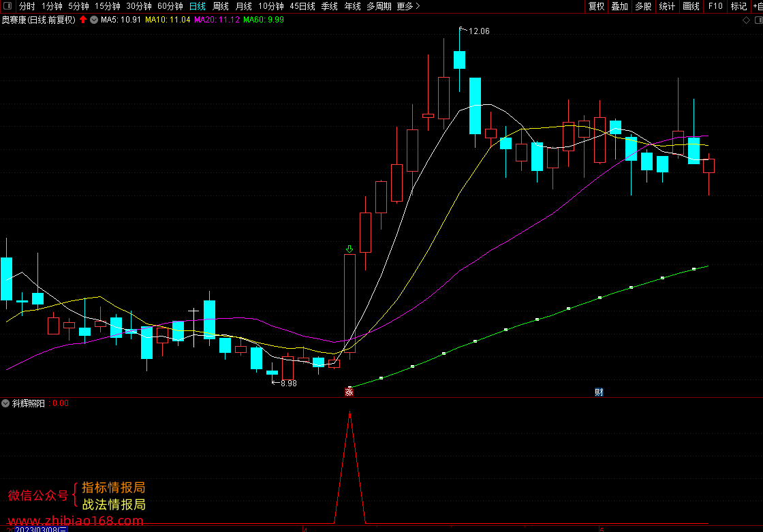Click the 标记 mark button
This screenshot has height=532, width=763.
738,6
